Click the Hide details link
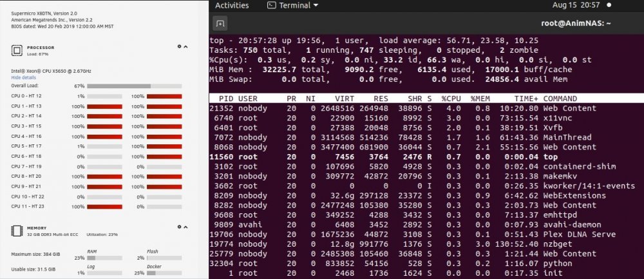644x279 pixels. coord(23,78)
